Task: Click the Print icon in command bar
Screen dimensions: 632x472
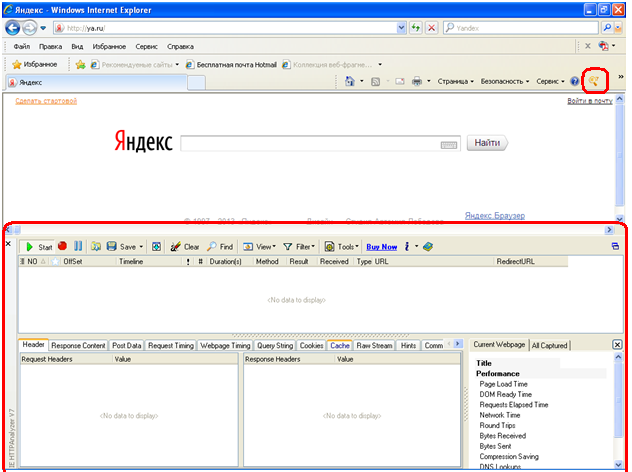Action: [x=417, y=81]
